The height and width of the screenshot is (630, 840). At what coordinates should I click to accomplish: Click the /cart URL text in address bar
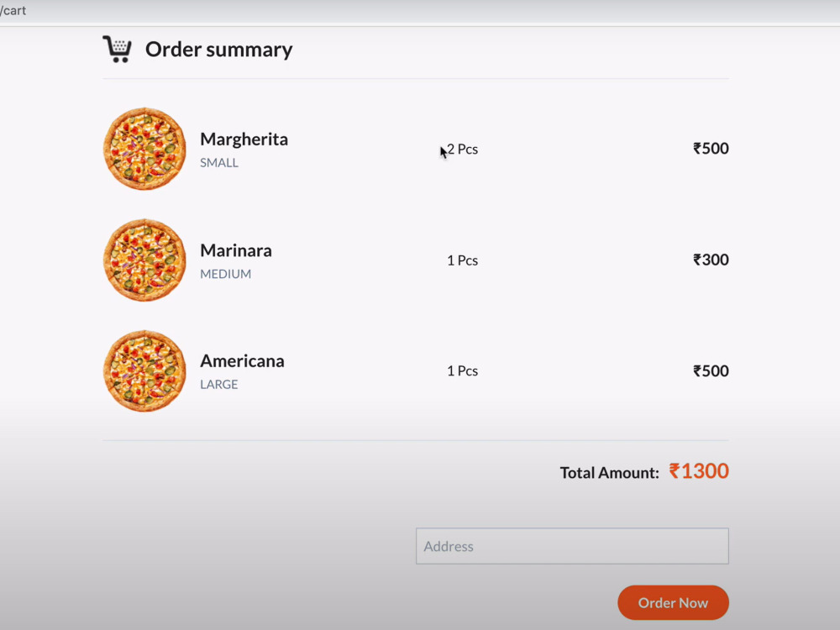point(13,11)
